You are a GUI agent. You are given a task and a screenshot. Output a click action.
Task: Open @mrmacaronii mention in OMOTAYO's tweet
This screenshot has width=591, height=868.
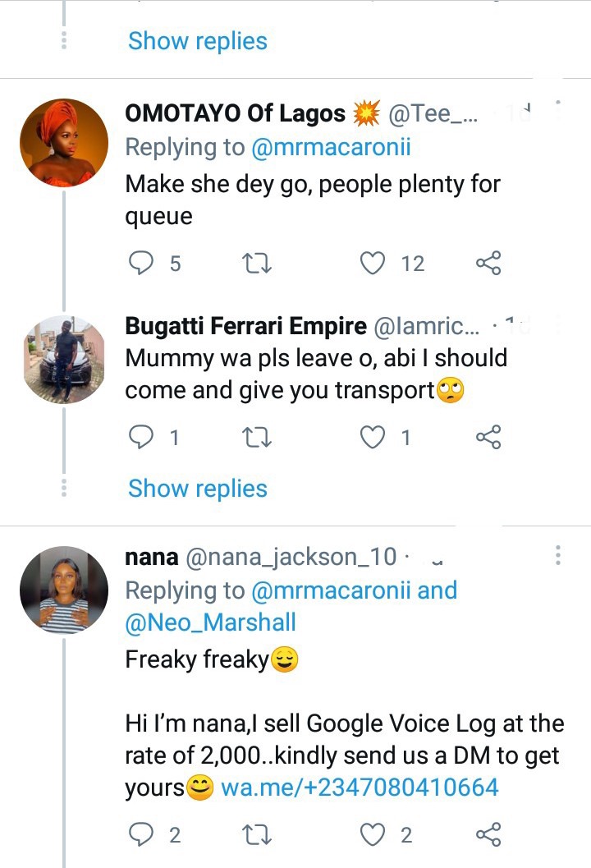[x=331, y=148]
